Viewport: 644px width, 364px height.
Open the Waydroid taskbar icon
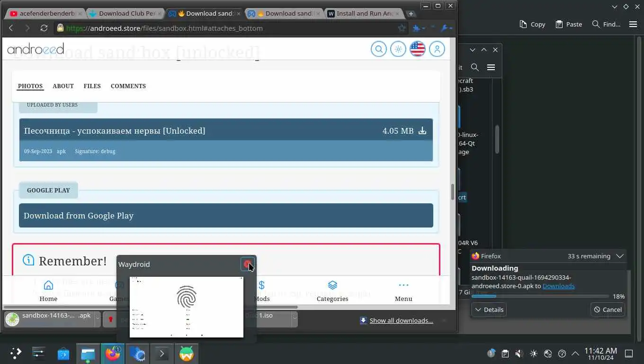click(187, 354)
